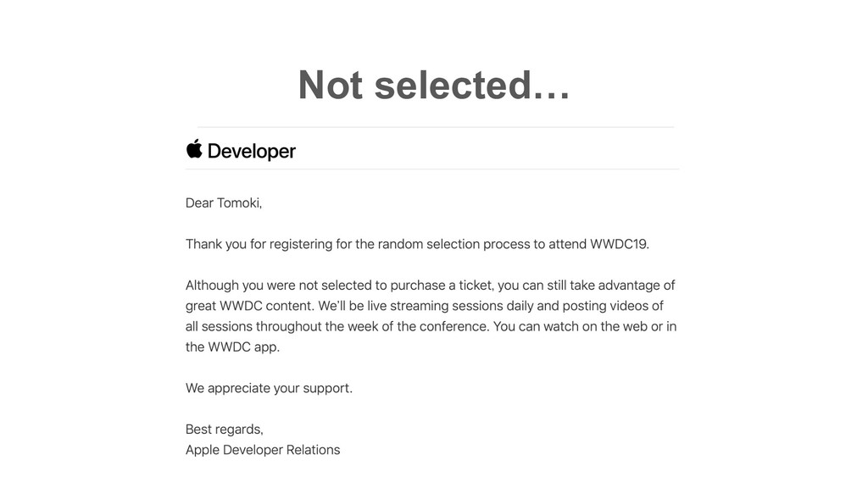Click the word WWDC19 in the email
This screenshot has width=868, height=488.
click(x=620, y=244)
